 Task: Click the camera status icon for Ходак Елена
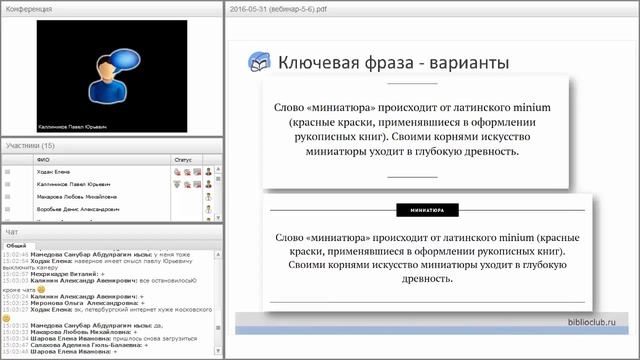tap(187, 172)
